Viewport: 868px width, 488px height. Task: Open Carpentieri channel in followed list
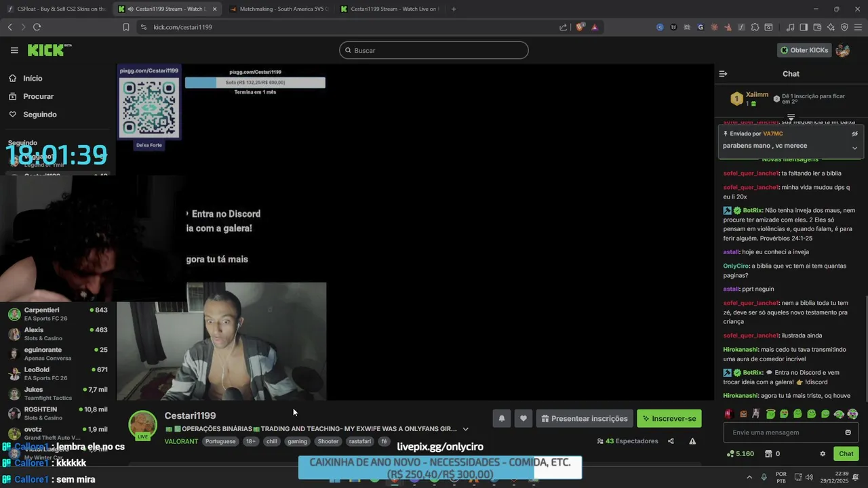pos(58,314)
